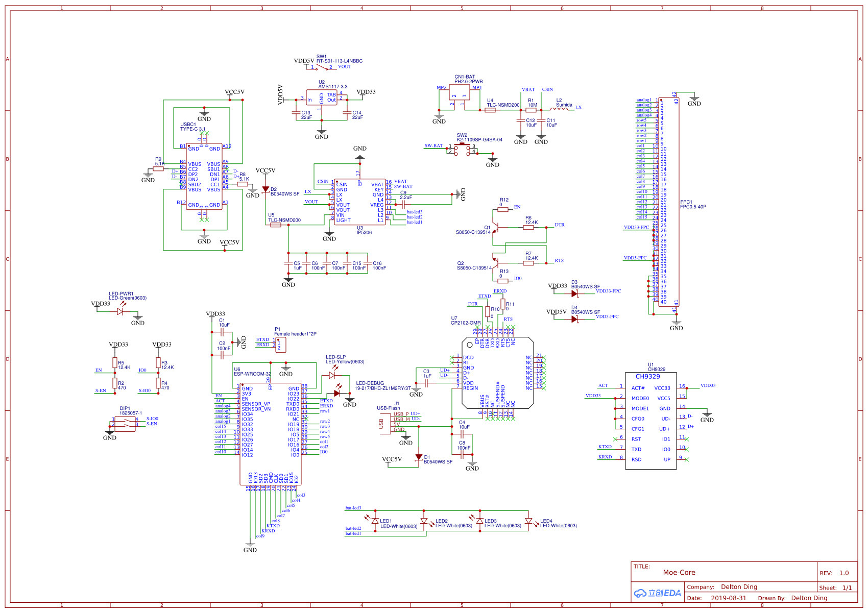Click the FPC0.5-40P connector label

693,207
